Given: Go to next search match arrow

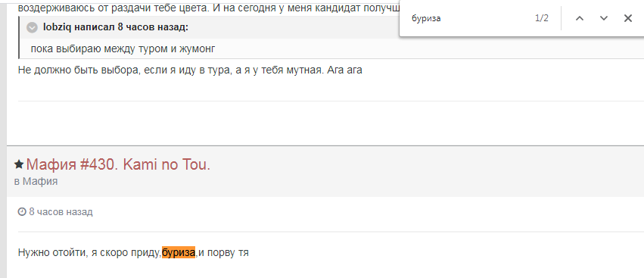Looking at the screenshot, I should pos(604,18).
